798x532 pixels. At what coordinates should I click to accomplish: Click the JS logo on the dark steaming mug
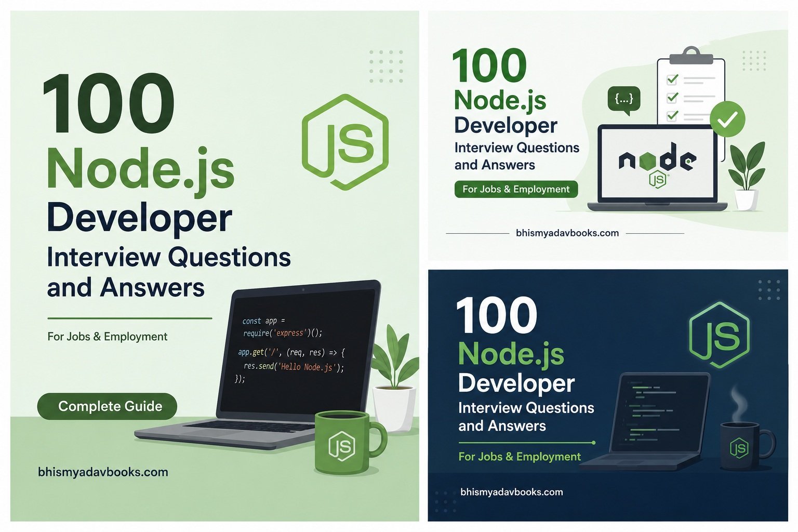tap(739, 448)
